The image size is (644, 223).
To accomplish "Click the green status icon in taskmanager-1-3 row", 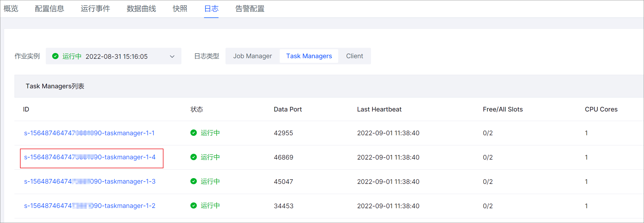I will [194, 182].
